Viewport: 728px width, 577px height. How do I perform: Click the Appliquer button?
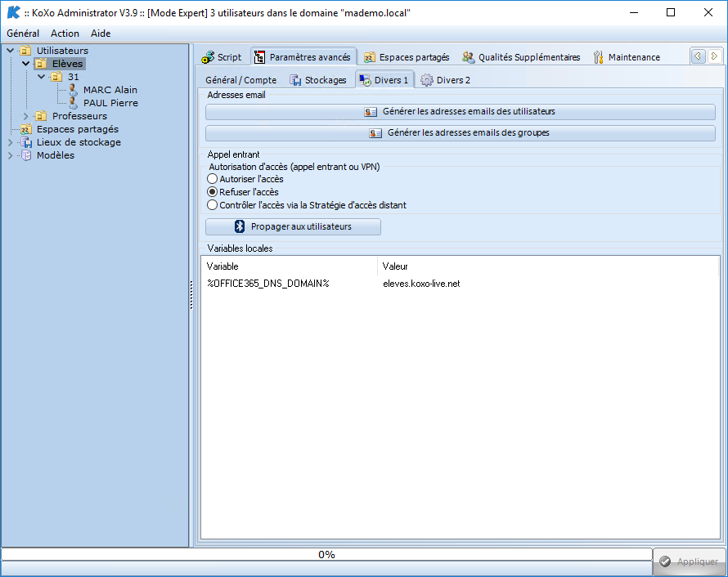690,561
